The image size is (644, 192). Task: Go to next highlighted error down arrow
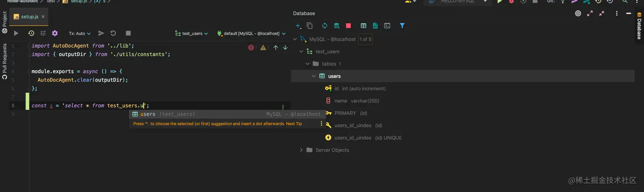(285, 48)
